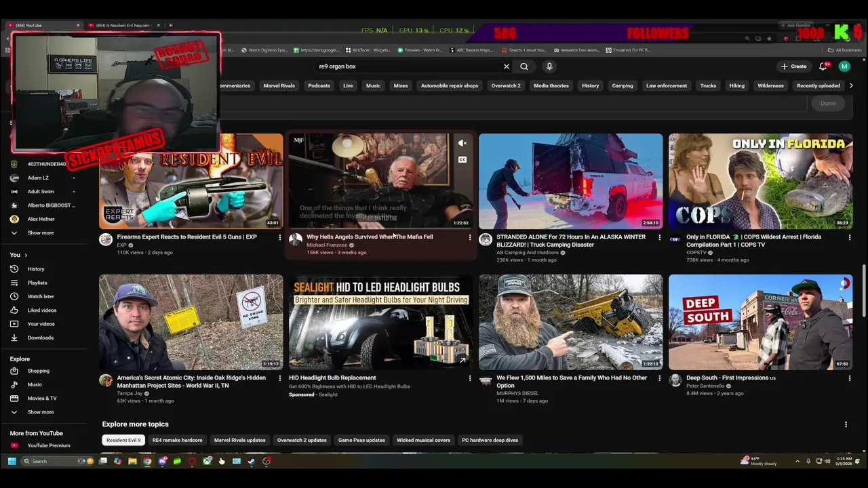The height and width of the screenshot is (488, 868).
Task: Expand subscriptions with Show more
Action: 41,232
